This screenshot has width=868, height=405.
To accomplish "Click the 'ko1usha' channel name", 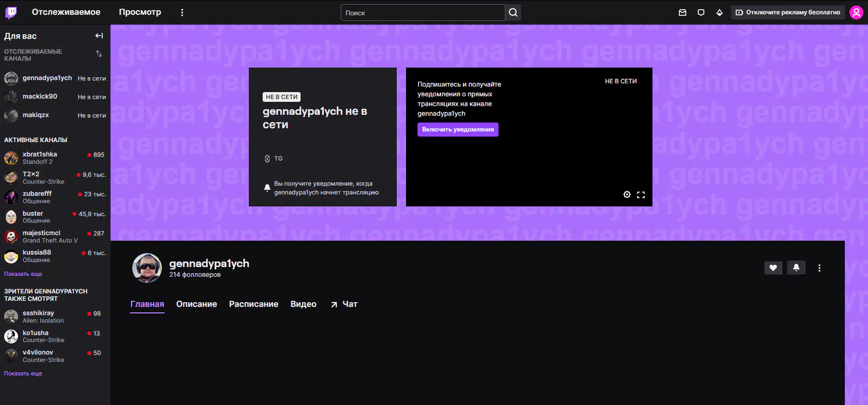I will point(36,333).
